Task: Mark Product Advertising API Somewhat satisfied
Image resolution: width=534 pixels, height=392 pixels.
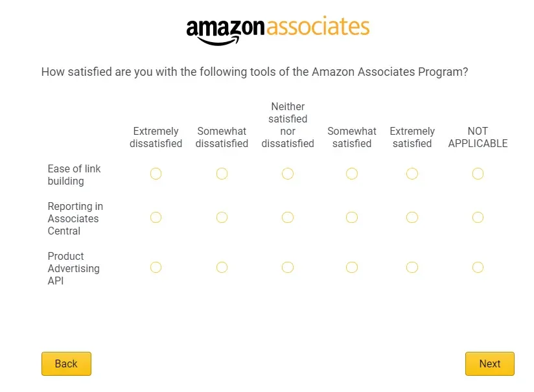Action: pyautogui.click(x=352, y=268)
